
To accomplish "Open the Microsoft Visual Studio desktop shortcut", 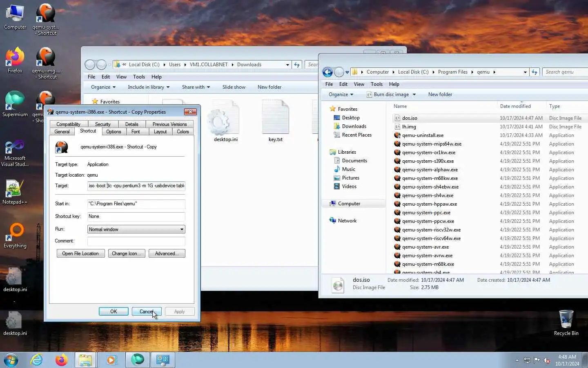I will pyautogui.click(x=15, y=153).
